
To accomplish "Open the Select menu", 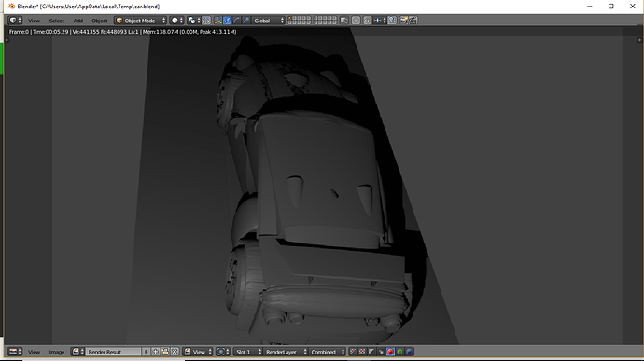I will [57, 21].
